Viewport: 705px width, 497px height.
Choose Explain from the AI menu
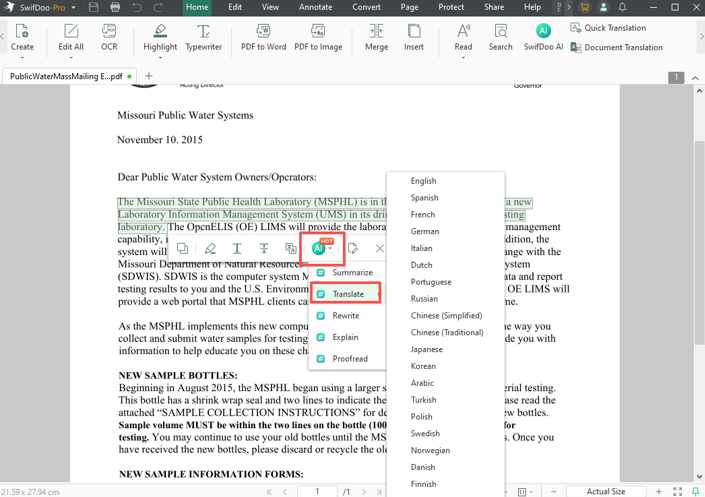coord(347,337)
